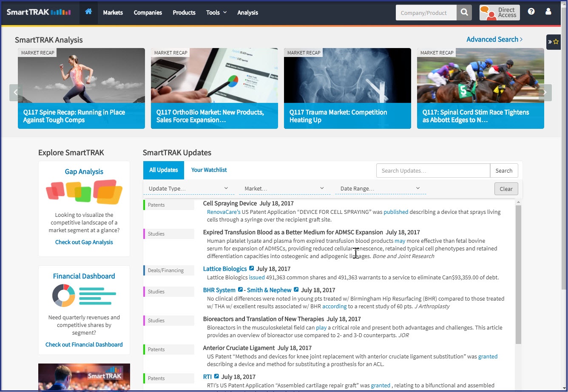
Task: Open the Companies menu
Action: coord(148,12)
